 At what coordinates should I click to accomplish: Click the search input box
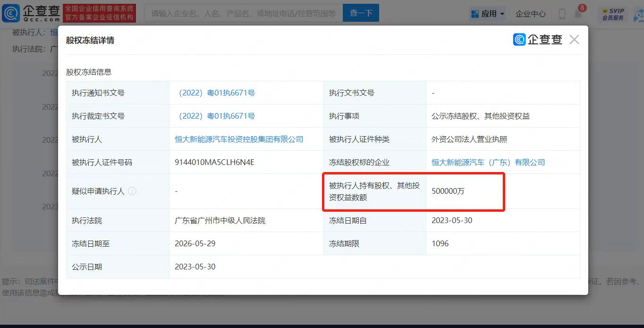[x=243, y=13]
